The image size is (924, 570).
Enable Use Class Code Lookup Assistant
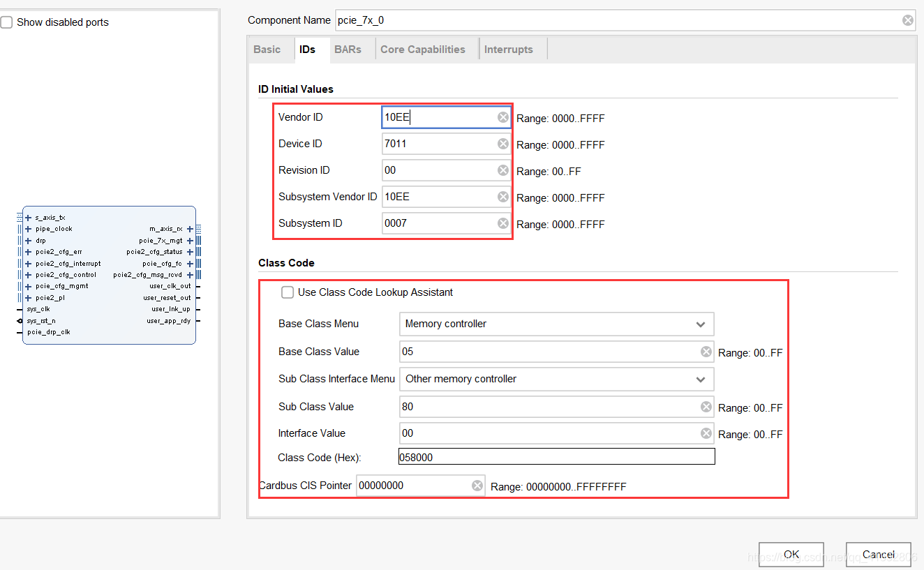[288, 292]
